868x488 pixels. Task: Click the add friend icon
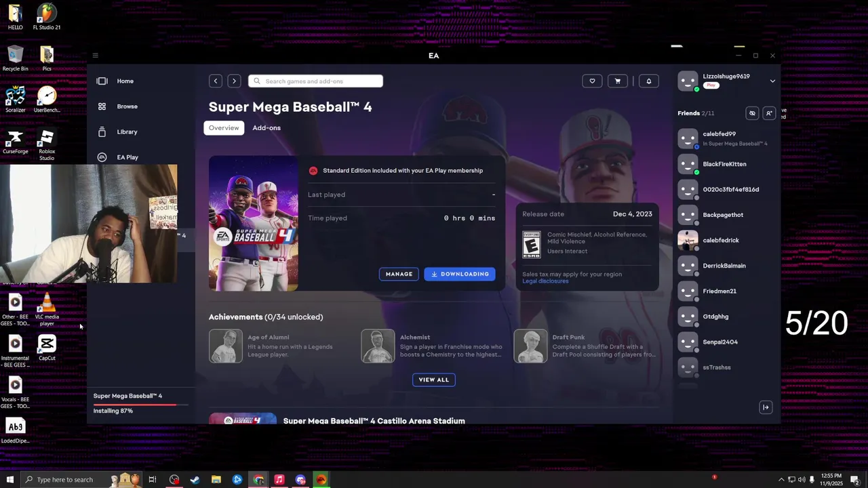coord(769,113)
